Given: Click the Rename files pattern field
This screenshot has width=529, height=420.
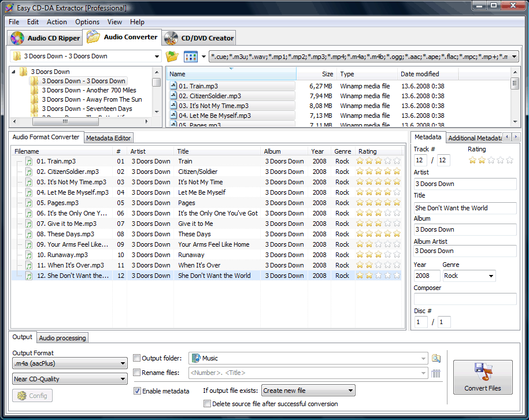Looking at the screenshot, I should pyautogui.click(x=308, y=373).
